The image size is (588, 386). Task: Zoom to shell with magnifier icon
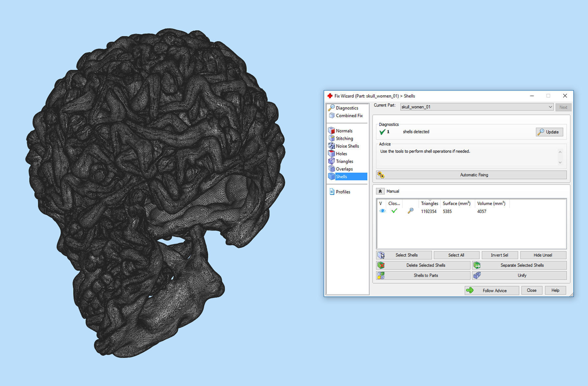pos(410,211)
